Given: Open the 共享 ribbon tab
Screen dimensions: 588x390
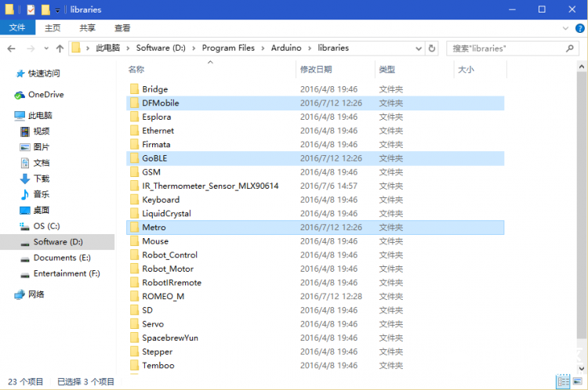Looking at the screenshot, I should 87,28.
